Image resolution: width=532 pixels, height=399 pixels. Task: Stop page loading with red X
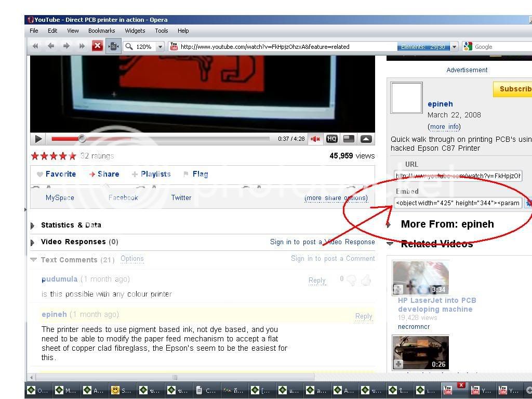(x=97, y=46)
